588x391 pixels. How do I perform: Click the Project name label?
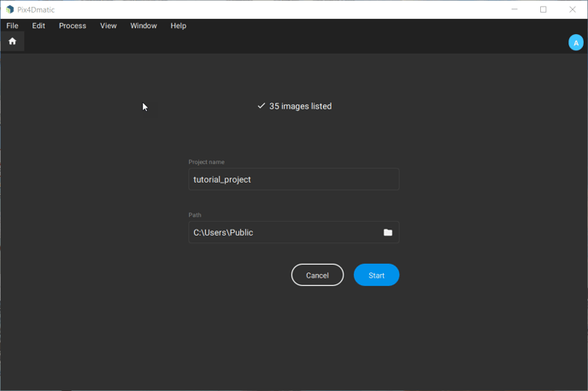pyautogui.click(x=207, y=162)
